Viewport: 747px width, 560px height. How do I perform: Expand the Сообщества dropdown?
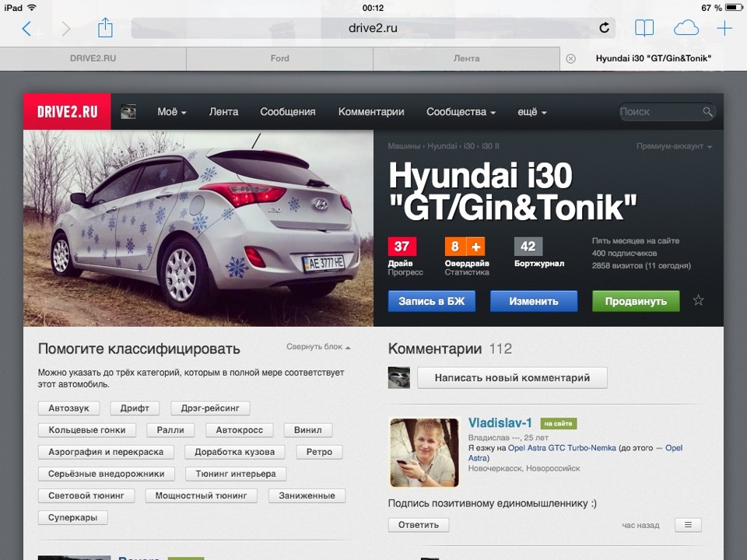click(x=461, y=112)
